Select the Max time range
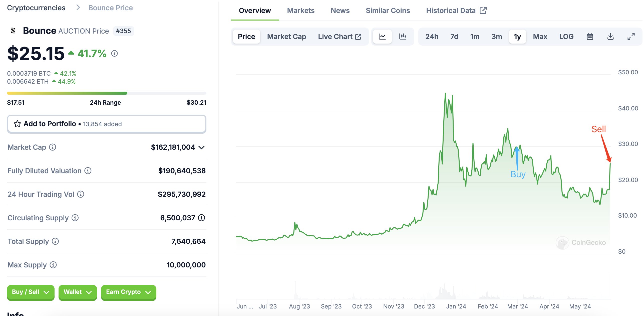The width and height of the screenshot is (644, 316). [540, 37]
